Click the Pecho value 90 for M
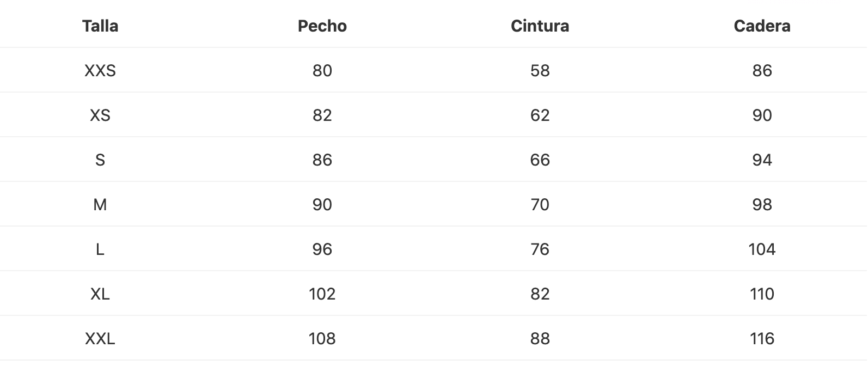Screen dimensions: 868x378 (x=322, y=205)
